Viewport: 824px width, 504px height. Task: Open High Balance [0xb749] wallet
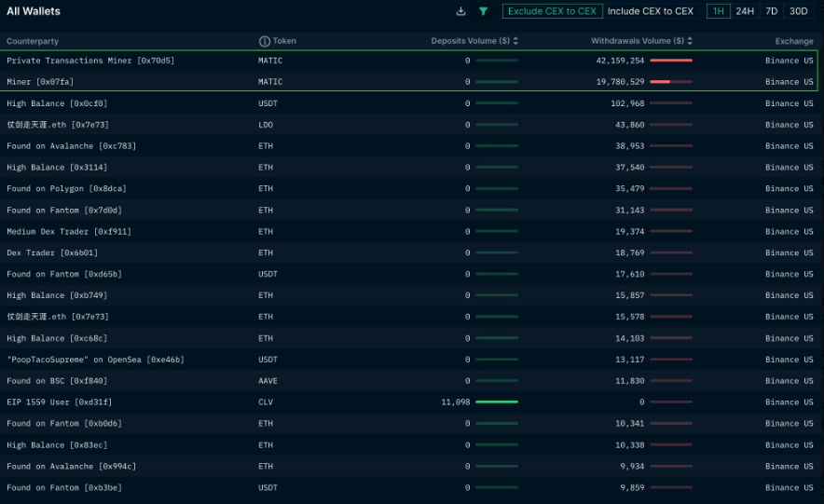[x=57, y=295]
